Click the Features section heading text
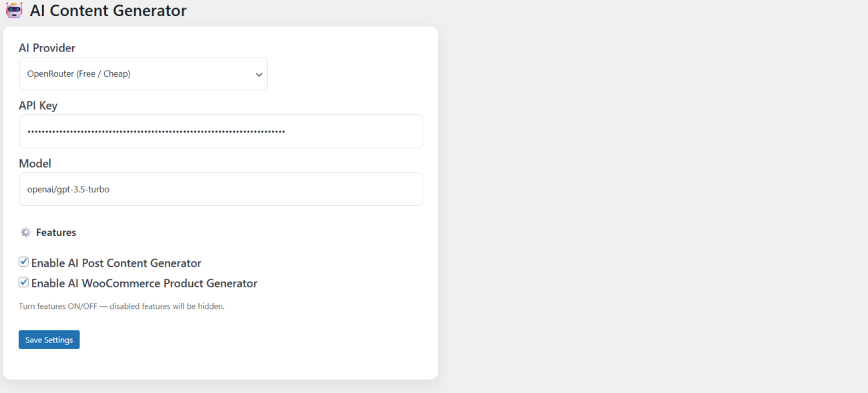 56,233
